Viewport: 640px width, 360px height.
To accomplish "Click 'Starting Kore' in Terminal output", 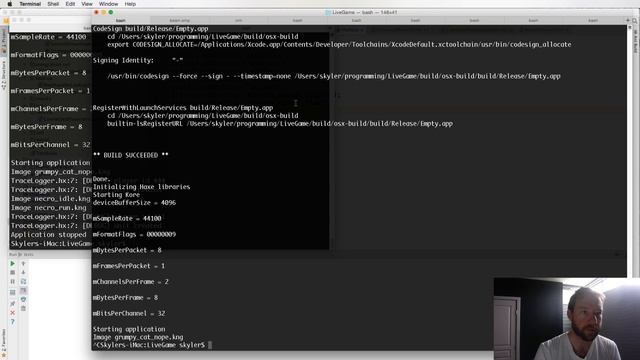I will pos(116,195).
